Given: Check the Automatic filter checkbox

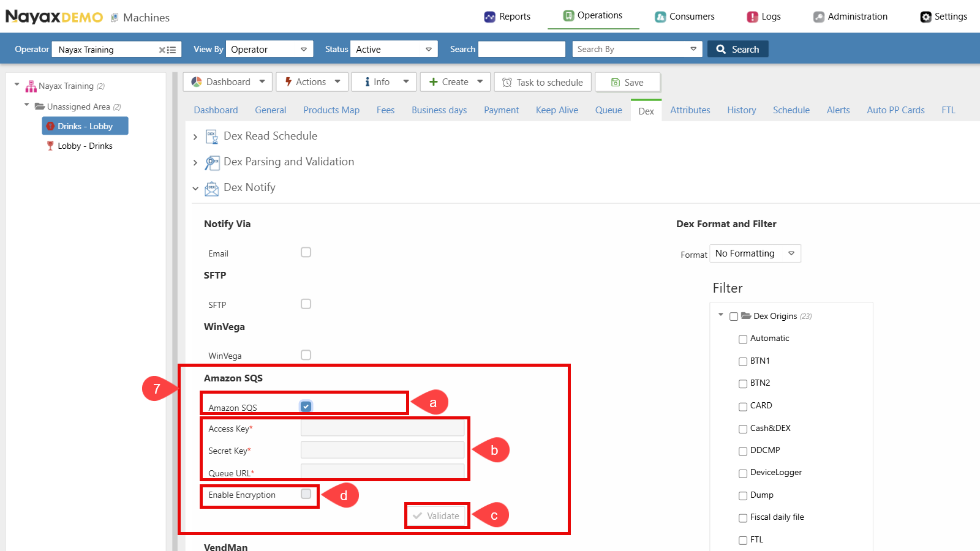Looking at the screenshot, I should [x=743, y=339].
